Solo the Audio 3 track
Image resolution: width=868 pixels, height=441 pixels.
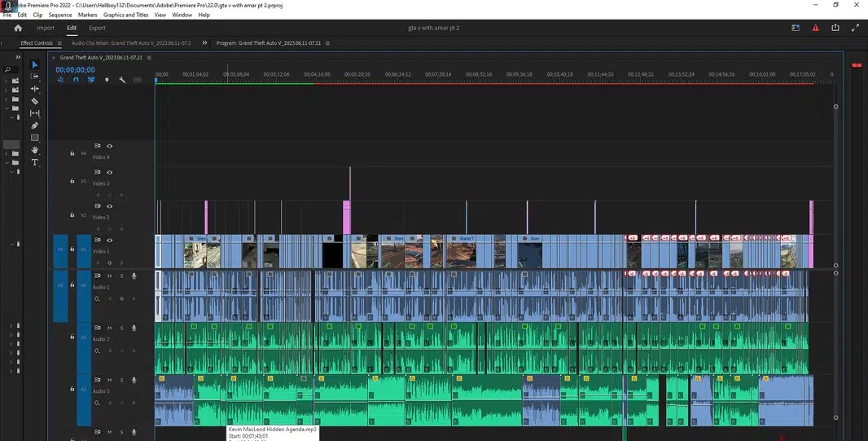[122, 380]
